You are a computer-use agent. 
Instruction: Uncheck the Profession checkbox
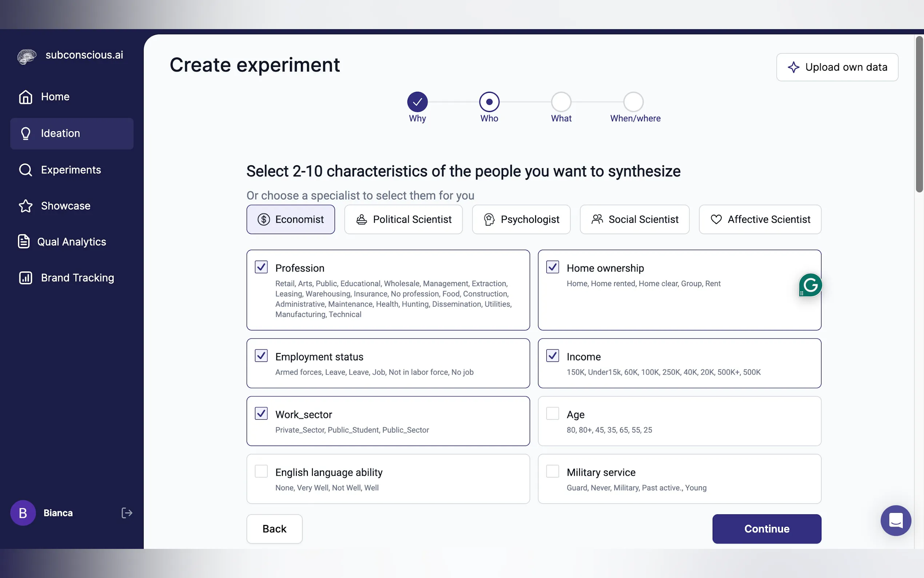click(261, 267)
